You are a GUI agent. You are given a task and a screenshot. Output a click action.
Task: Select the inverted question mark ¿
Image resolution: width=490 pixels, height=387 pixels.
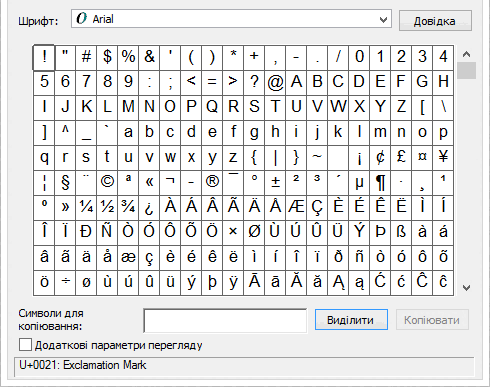(149, 207)
